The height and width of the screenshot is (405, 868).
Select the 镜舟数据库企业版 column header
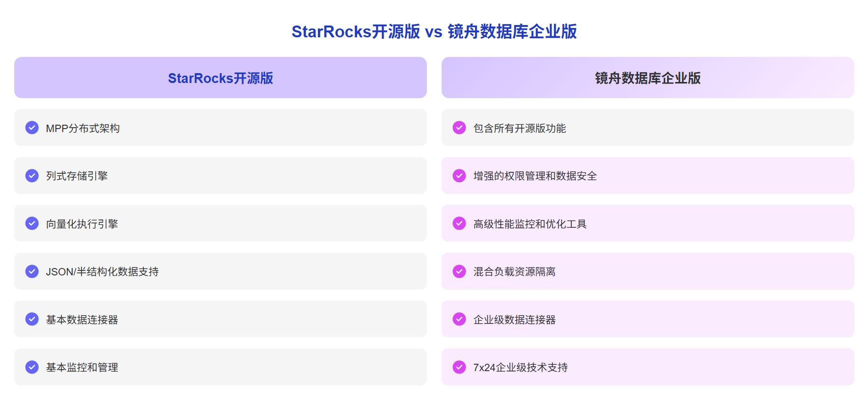click(x=647, y=78)
